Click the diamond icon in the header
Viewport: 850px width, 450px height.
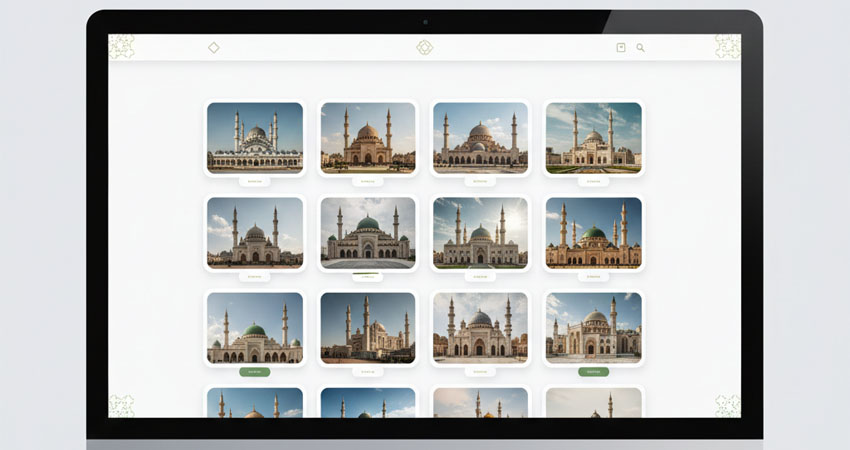[214, 48]
